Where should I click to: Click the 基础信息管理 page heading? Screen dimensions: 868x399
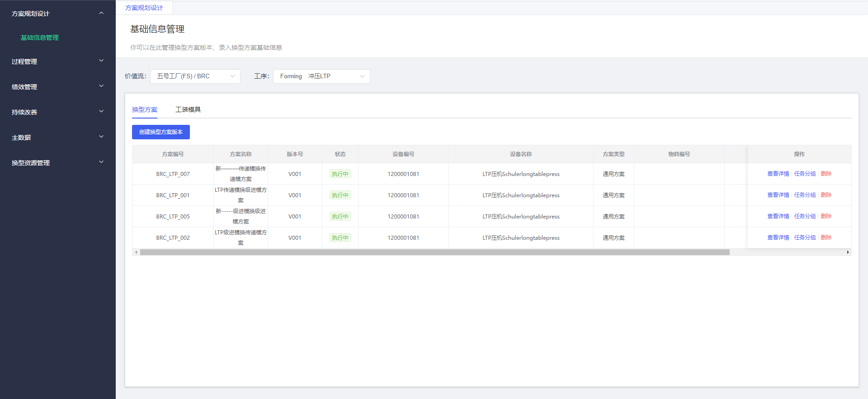pyautogui.click(x=157, y=29)
